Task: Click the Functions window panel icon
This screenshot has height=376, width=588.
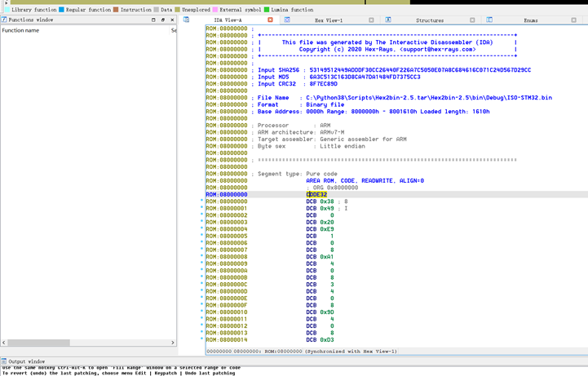Action: pos(4,20)
